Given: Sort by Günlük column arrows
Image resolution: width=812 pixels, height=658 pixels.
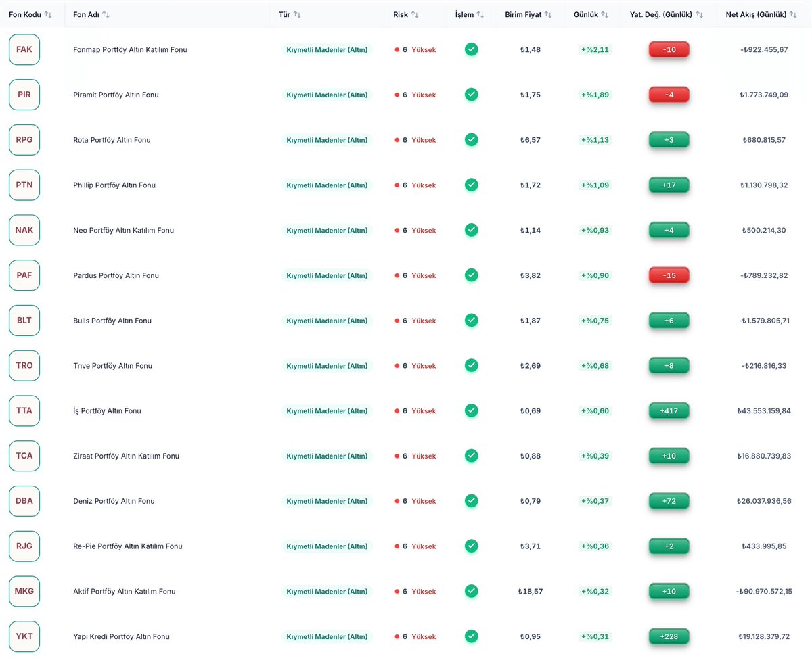Looking at the screenshot, I should click(x=605, y=14).
